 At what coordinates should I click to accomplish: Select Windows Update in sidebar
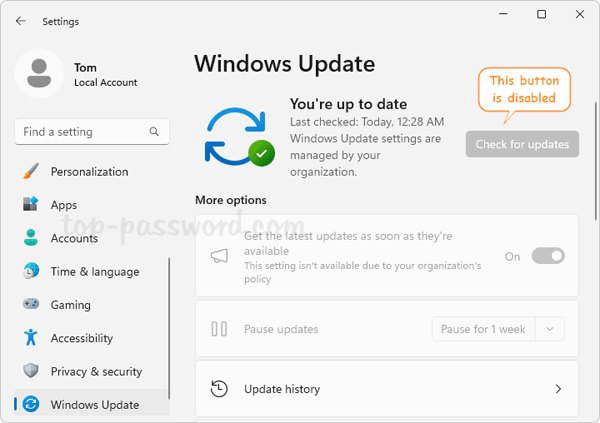(92, 404)
